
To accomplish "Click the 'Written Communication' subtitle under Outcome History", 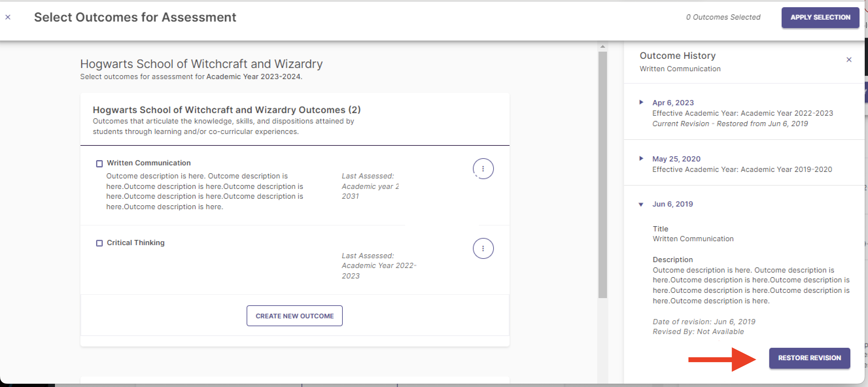I will (680, 69).
